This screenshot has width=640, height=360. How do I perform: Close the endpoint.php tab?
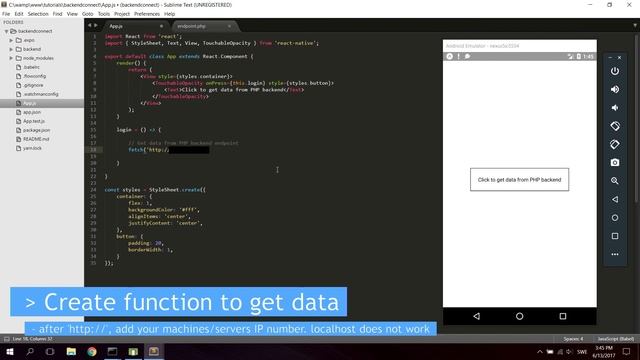229,26
